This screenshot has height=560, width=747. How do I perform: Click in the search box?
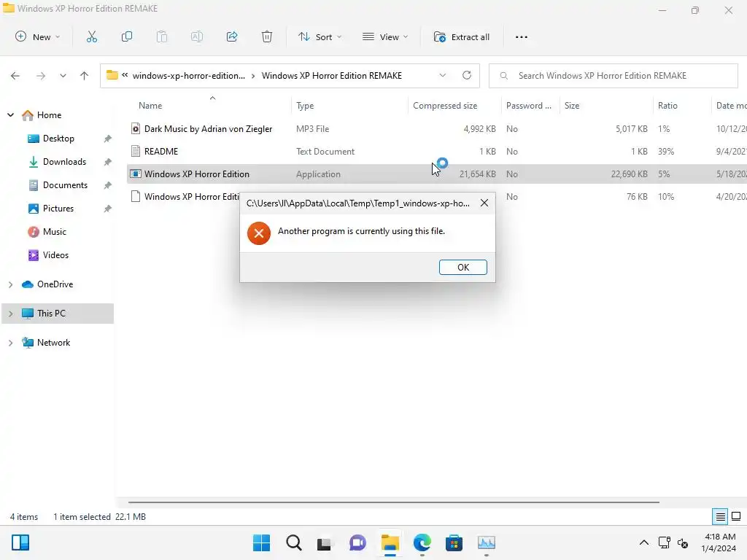[613, 76]
